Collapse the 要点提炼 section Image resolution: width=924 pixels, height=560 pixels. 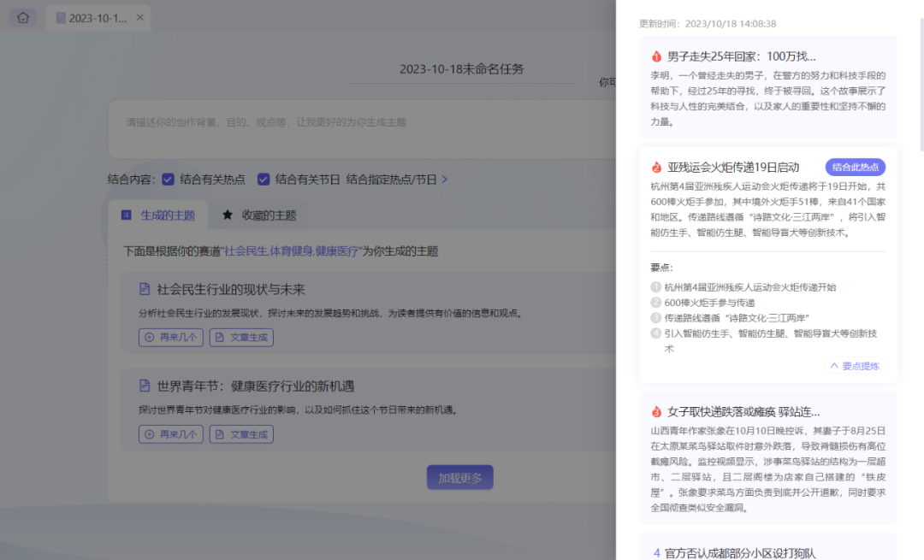(x=853, y=365)
